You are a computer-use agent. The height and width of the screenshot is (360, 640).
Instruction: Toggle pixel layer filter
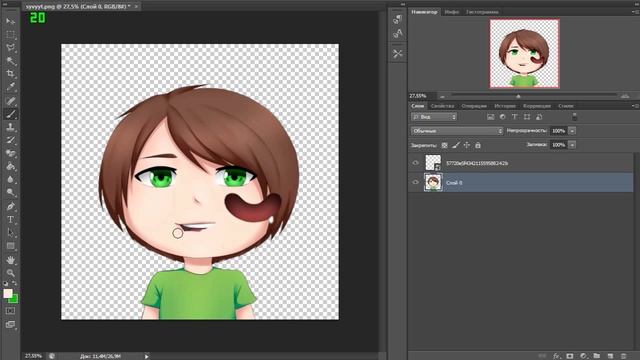coord(491,117)
